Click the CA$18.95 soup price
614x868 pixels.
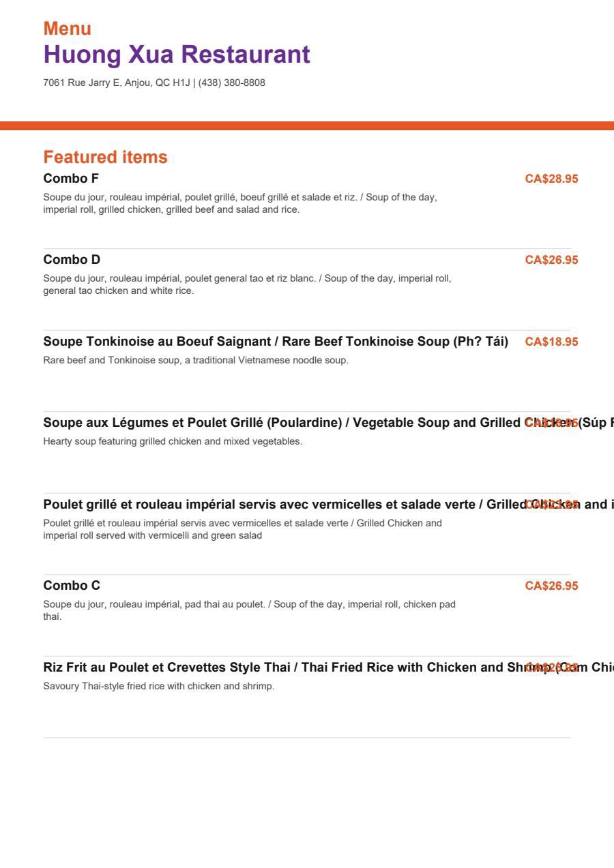551,342
